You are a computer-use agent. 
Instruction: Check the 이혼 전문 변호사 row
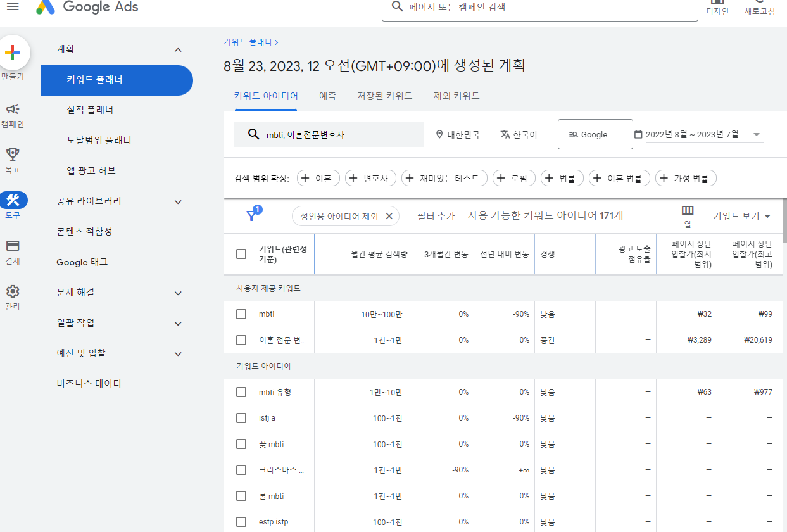tap(241, 339)
